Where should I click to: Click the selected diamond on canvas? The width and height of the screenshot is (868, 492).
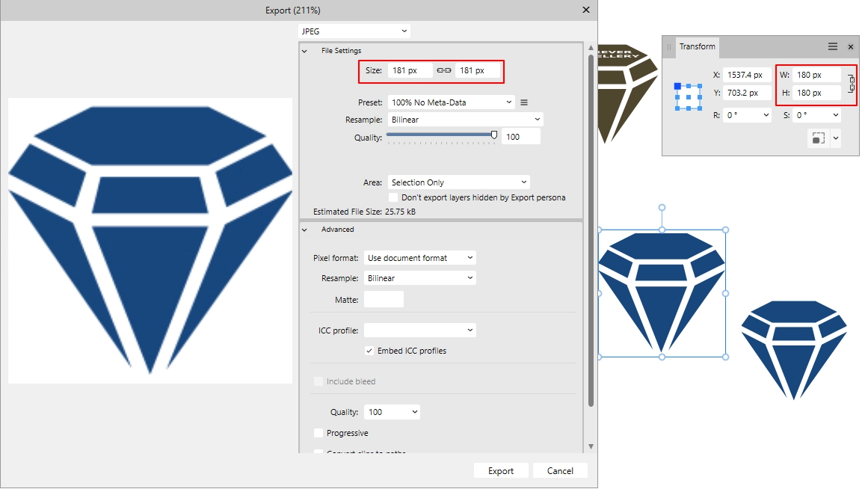click(662, 293)
